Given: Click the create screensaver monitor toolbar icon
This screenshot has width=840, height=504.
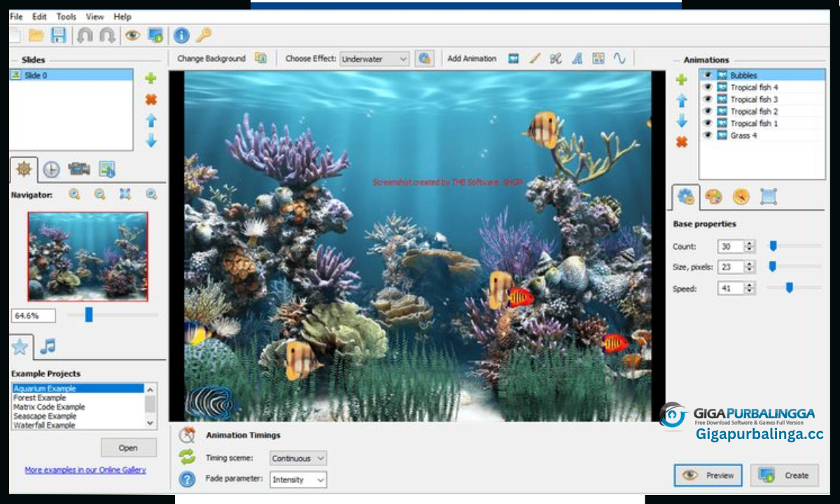Looking at the screenshot, I should pos(155,35).
